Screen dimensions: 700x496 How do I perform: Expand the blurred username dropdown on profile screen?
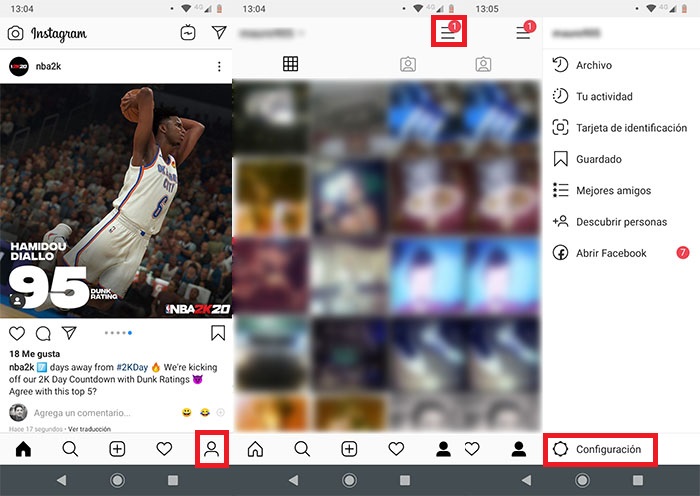[272, 33]
